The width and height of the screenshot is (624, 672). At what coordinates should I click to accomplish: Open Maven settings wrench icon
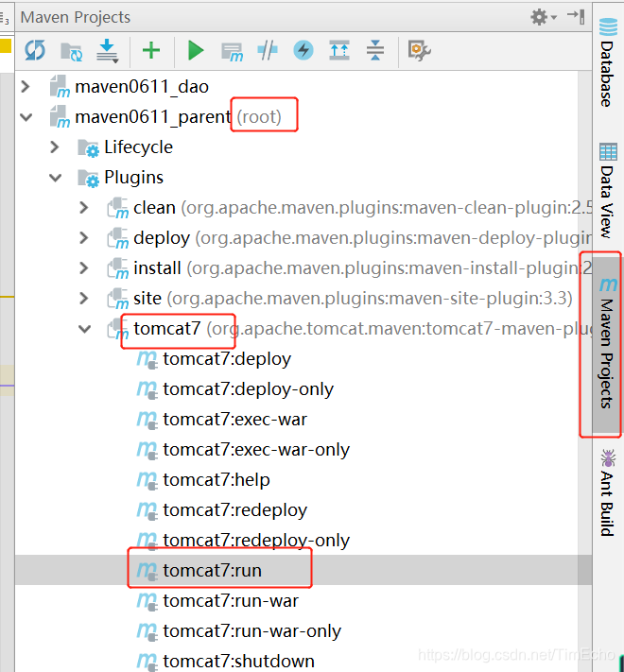point(420,51)
